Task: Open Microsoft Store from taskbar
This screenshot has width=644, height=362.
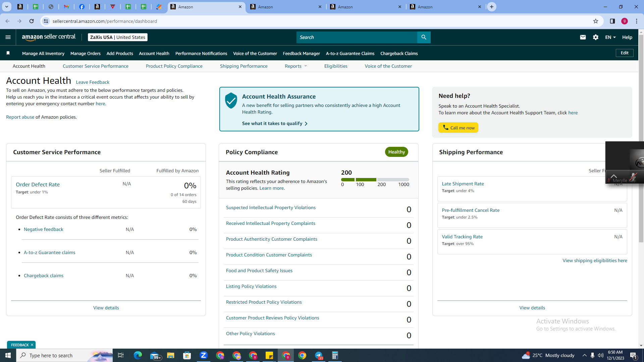Action: (x=187, y=355)
